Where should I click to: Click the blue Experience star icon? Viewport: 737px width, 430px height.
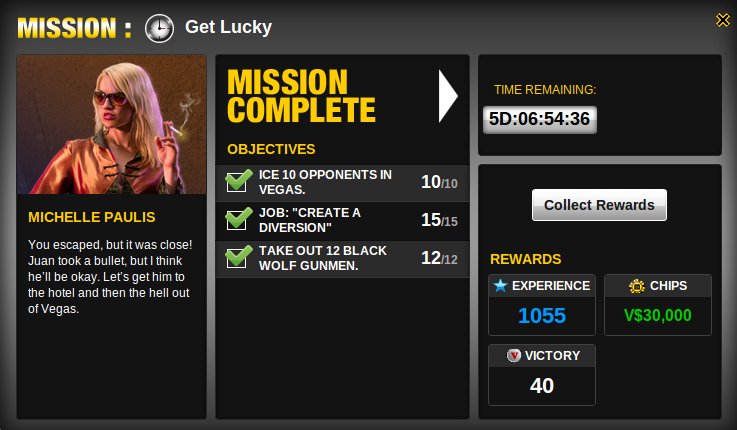pyautogui.click(x=501, y=285)
